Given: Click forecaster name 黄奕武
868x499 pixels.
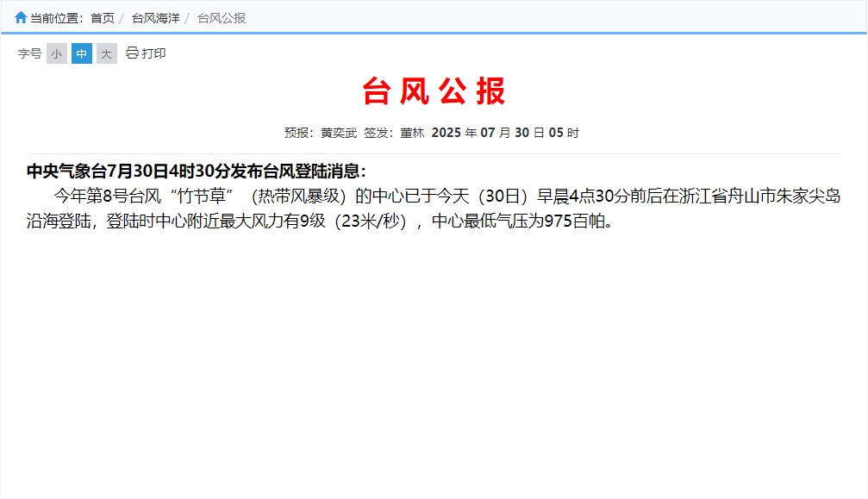Looking at the screenshot, I should coord(336,132).
